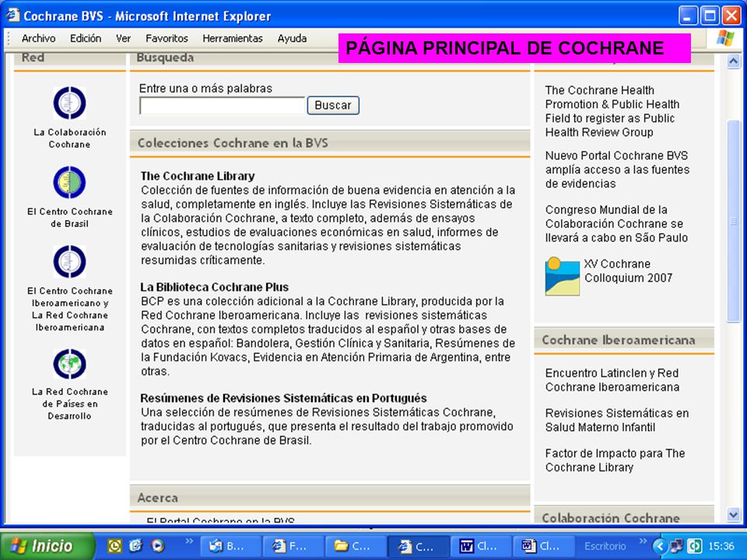Switch to the first 'Cl...' Word taskbar window
Screen dimensions: 747x560
point(482,546)
